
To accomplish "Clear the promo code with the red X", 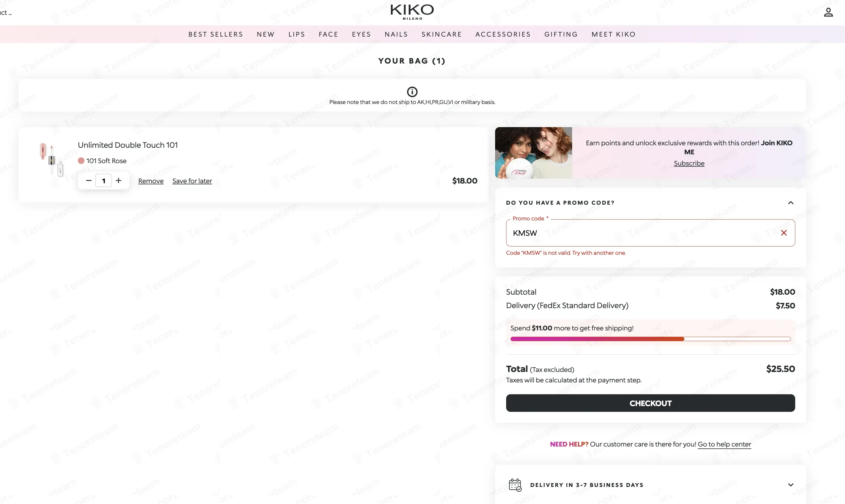I will 784,233.
